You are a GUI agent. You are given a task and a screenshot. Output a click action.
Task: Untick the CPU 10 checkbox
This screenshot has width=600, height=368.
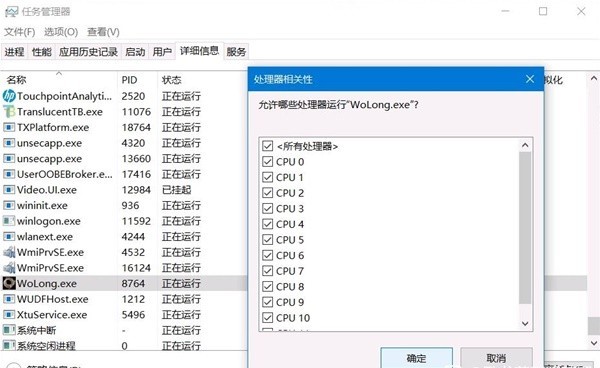(267, 318)
